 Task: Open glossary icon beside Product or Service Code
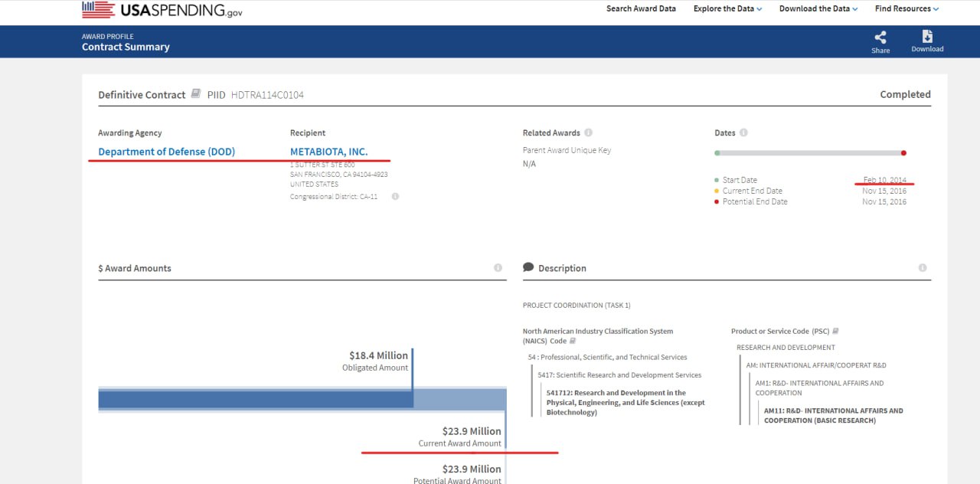coord(835,331)
